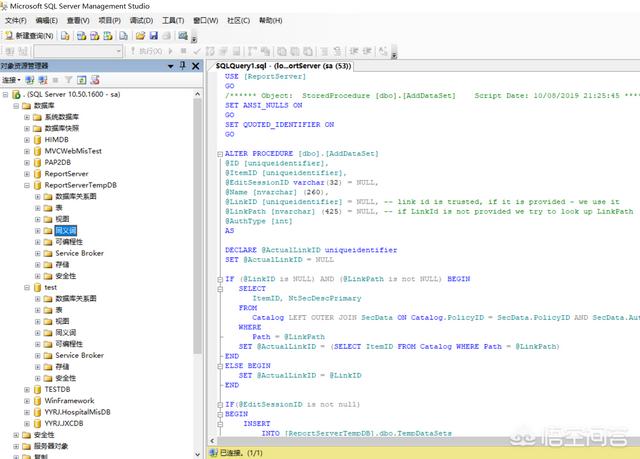Click the Stop icon in Object Explorer toolbar
This screenshot has width=640, height=459.
[56, 80]
